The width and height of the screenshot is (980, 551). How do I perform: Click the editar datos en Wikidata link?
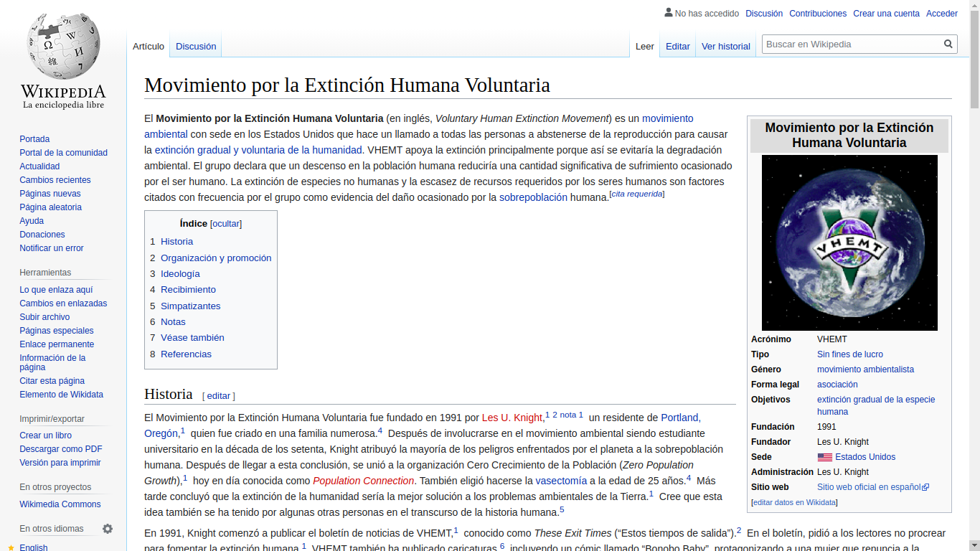[794, 502]
